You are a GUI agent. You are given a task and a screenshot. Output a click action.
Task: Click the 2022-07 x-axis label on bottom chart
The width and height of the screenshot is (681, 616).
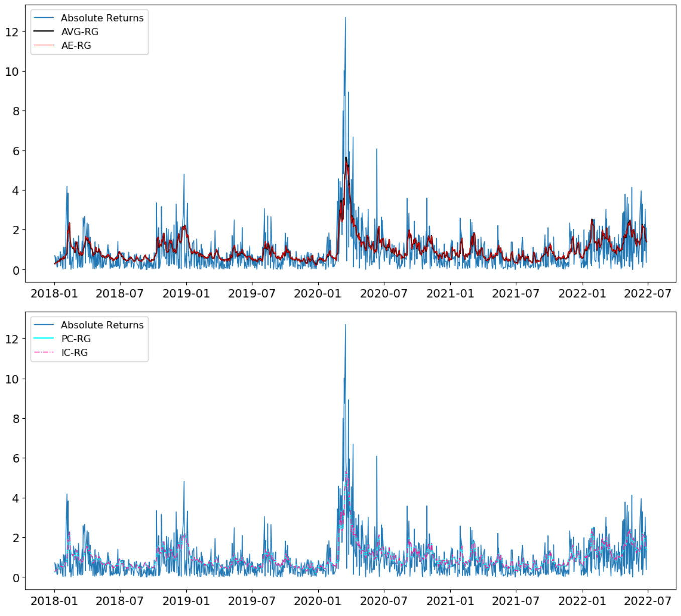(x=647, y=601)
